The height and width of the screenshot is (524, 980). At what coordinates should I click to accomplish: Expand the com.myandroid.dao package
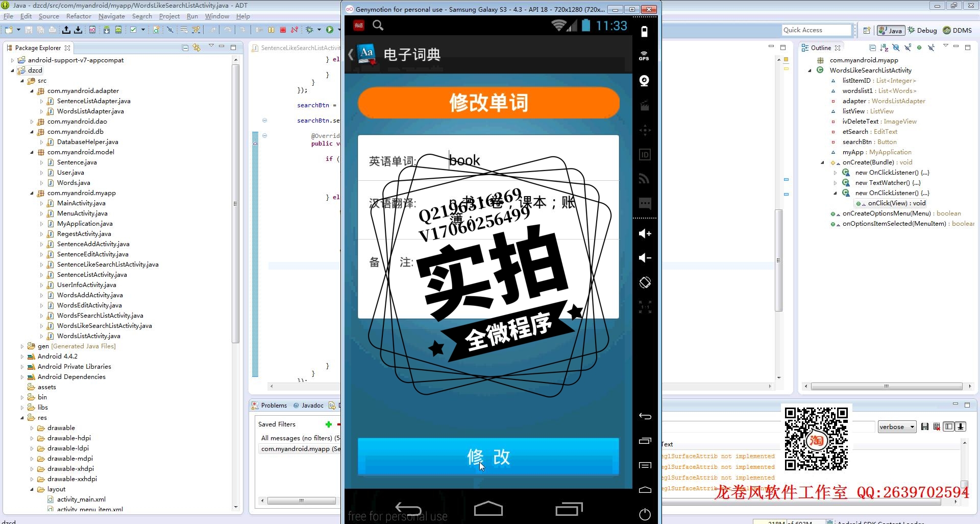coord(32,122)
